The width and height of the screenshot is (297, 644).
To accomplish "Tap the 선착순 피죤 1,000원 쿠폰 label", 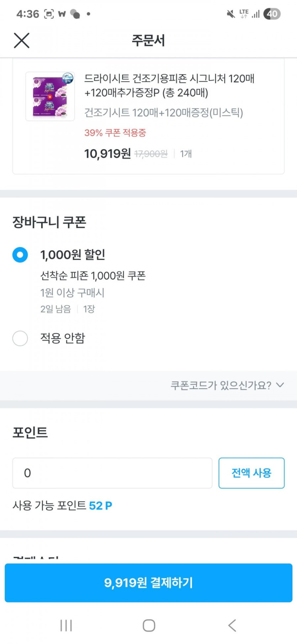I will click(x=93, y=276).
